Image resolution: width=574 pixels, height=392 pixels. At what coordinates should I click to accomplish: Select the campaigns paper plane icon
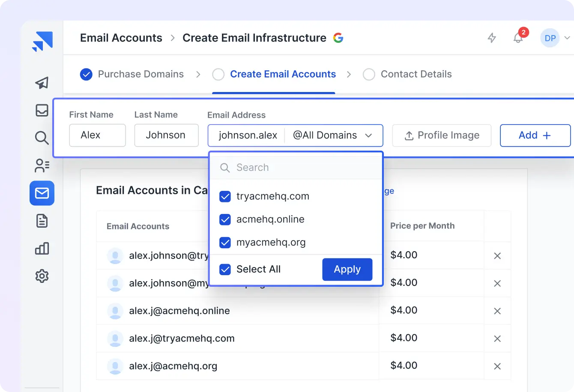click(x=42, y=83)
